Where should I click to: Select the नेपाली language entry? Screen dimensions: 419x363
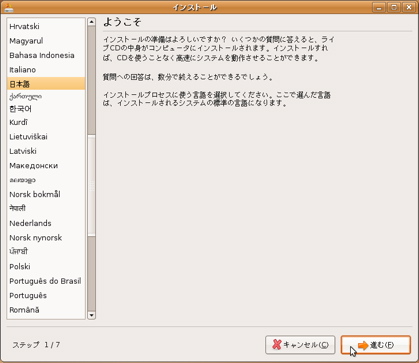[x=46, y=208]
